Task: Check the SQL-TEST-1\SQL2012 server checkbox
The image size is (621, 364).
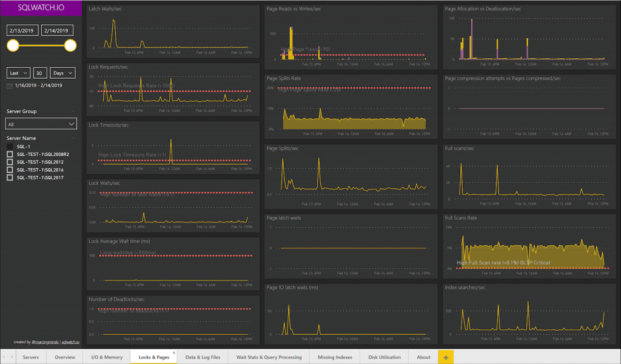Action: click(10, 161)
